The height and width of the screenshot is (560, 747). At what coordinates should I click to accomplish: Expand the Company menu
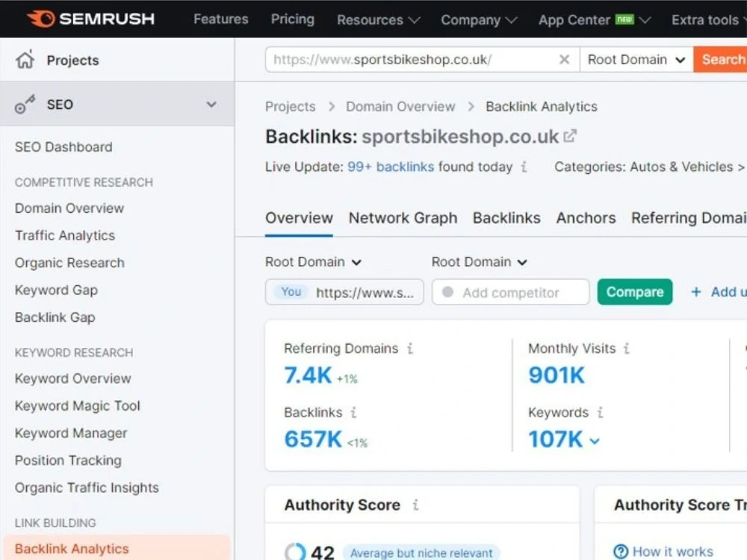(478, 19)
